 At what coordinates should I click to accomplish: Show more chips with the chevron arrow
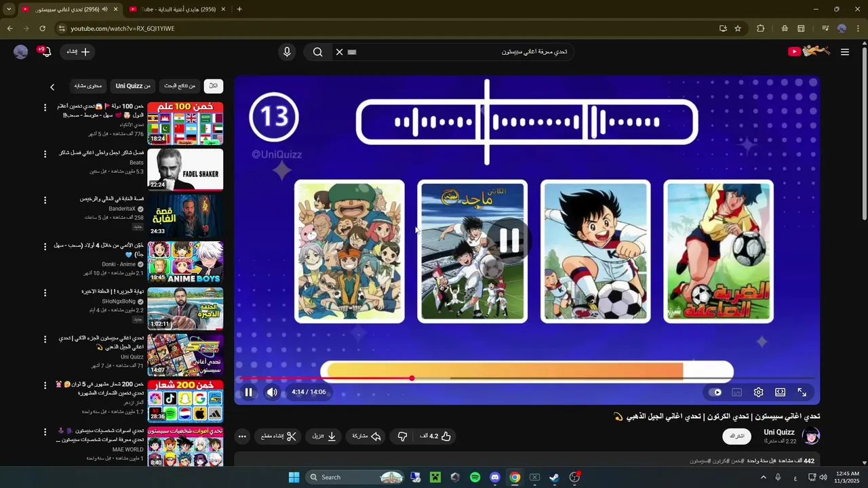(52, 87)
